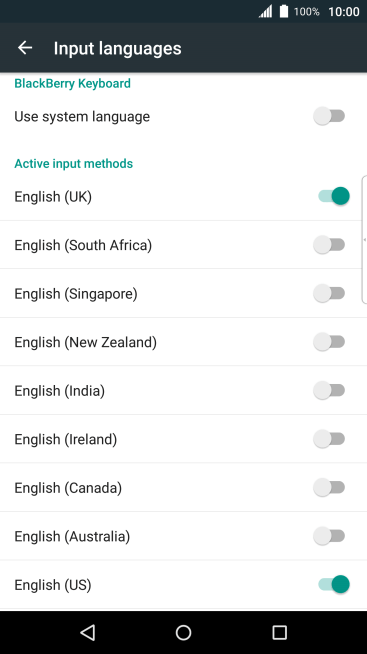Select the English (Ireland) row label
Image resolution: width=367 pixels, height=654 pixels.
[x=65, y=439]
